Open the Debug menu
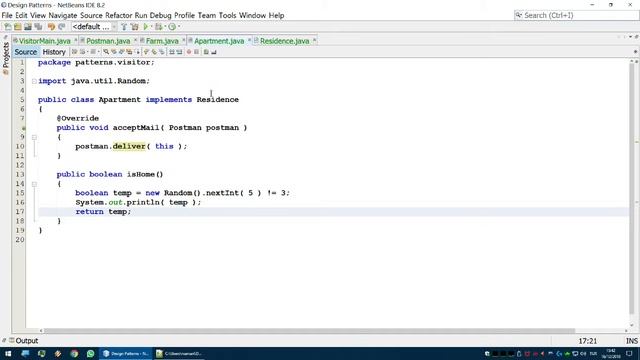 160,16
